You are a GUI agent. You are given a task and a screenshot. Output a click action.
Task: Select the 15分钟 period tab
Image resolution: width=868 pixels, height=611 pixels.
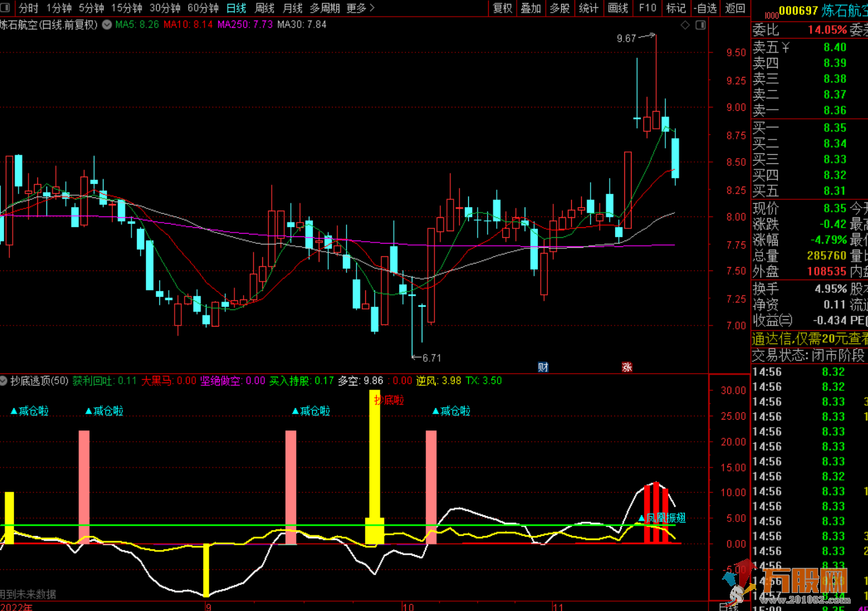tap(126, 8)
